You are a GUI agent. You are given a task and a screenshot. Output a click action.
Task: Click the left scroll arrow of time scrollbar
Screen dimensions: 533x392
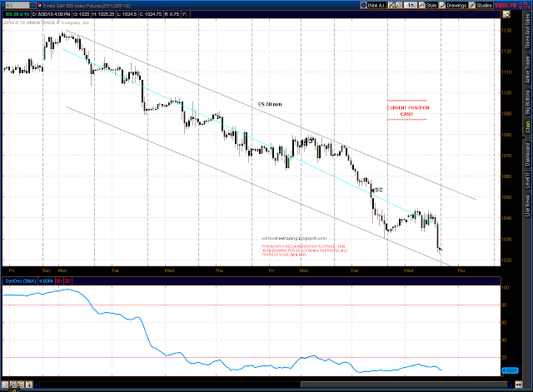click(37, 385)
